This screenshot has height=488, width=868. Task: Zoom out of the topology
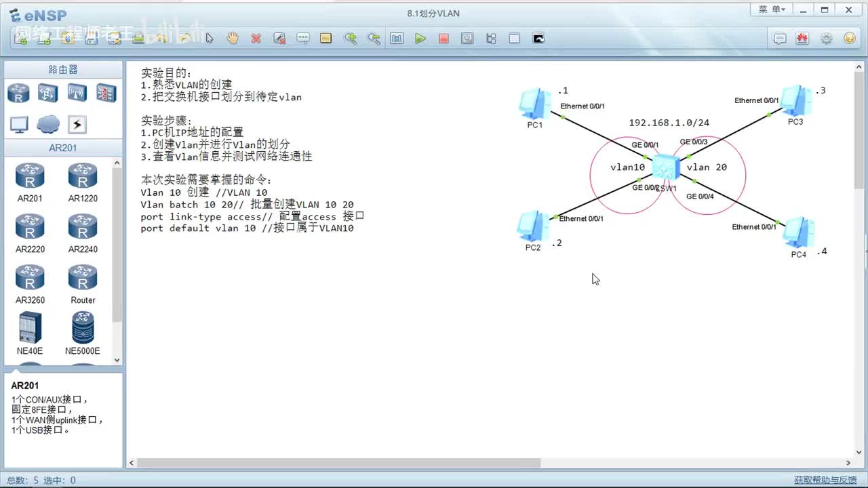(373, 39)
